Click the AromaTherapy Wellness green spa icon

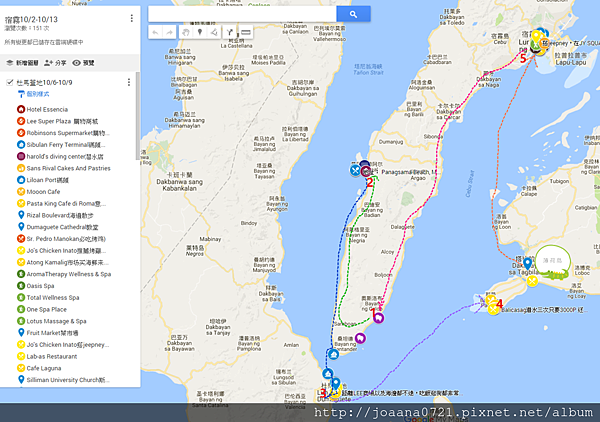tap(21, 274)
